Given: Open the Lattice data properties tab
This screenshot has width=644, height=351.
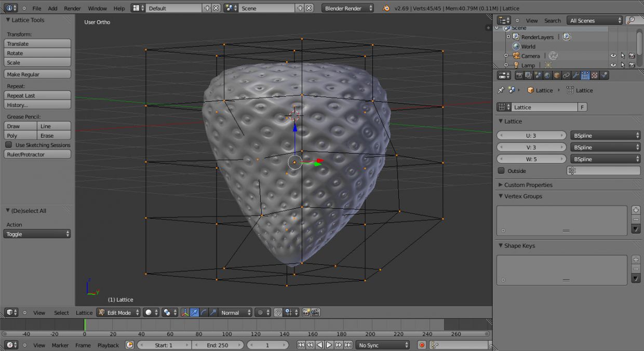Looking at the screenshot, I should (x=585, y=75).
